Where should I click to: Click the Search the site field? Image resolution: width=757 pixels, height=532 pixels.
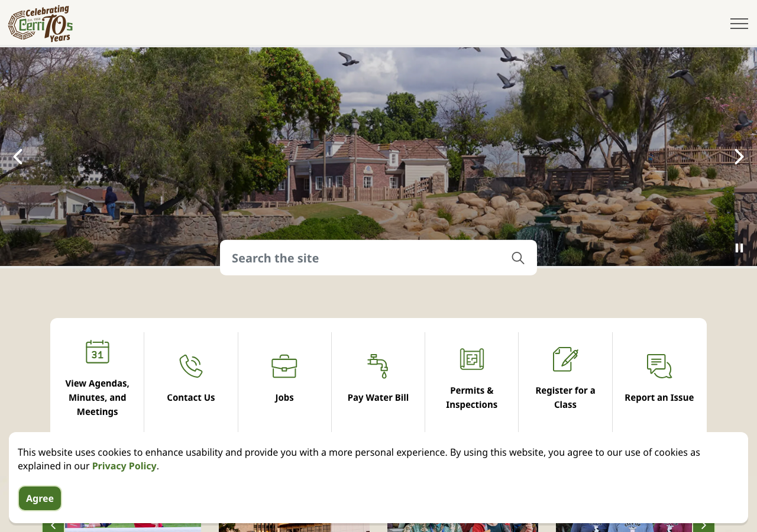coord(367,258)
